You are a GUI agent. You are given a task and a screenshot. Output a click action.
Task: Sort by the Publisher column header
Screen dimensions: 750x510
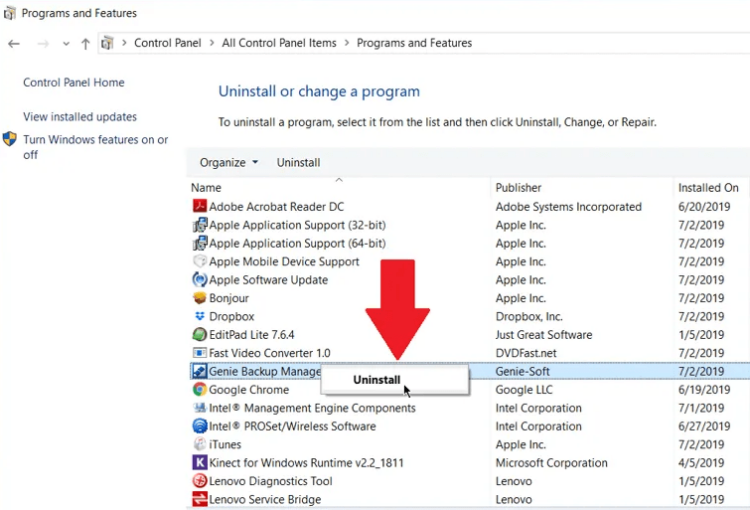point(518,188)
